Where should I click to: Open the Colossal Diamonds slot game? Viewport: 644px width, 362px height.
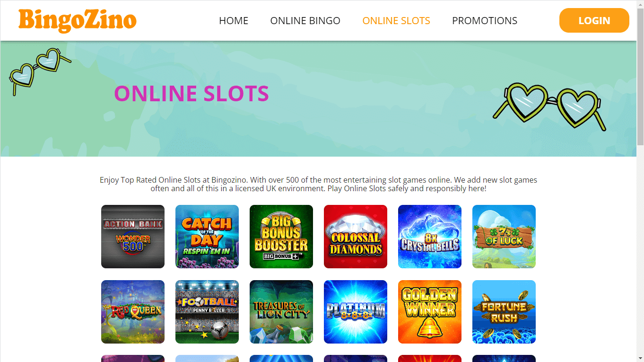tap(356, 237)
